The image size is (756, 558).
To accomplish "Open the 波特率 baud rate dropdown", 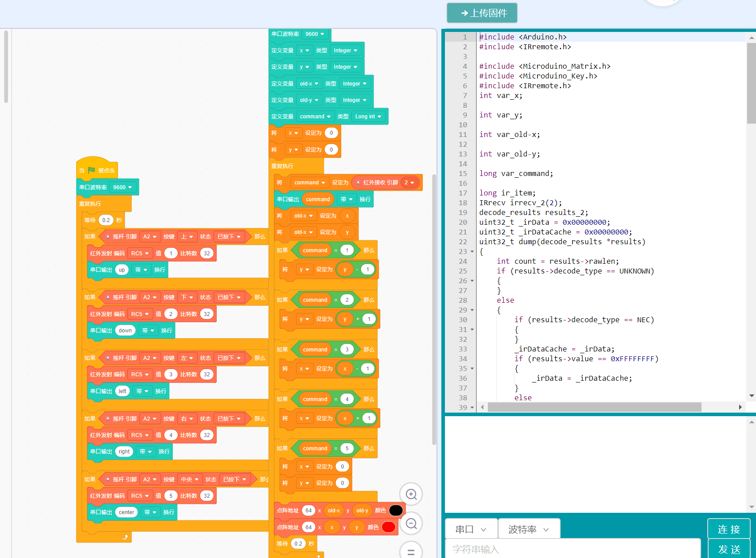I will [529, 529].
